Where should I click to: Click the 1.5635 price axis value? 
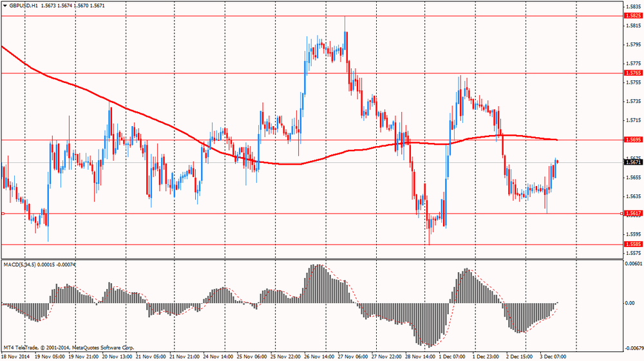[x=634, y=196]
